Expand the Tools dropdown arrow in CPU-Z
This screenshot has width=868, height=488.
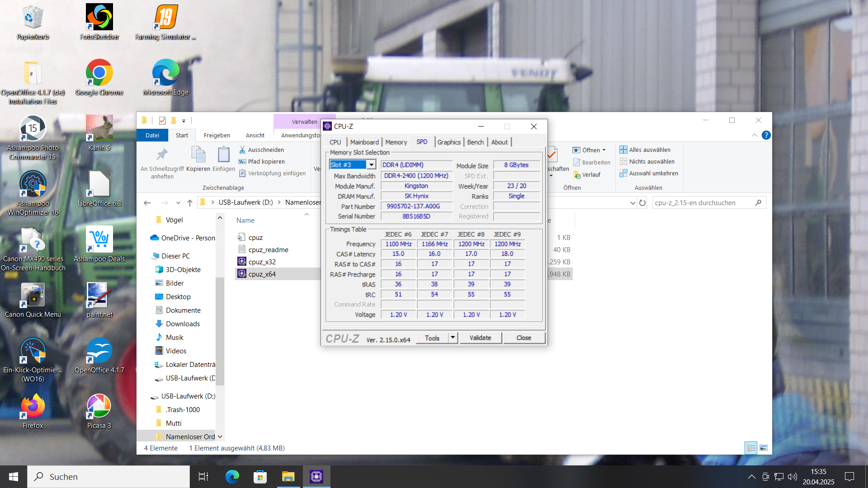click(453, 338)
